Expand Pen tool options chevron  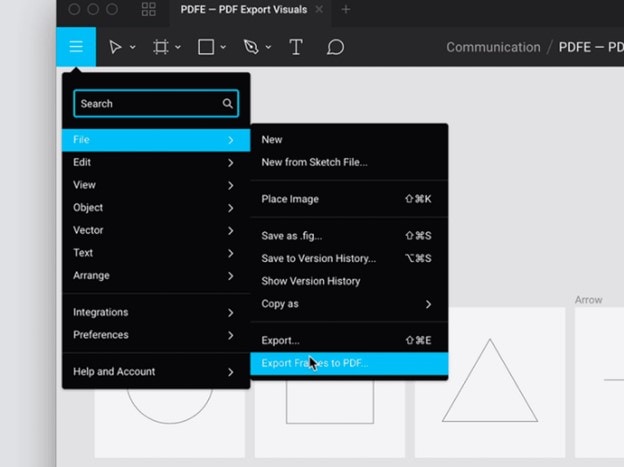click(x=268, y=47)
